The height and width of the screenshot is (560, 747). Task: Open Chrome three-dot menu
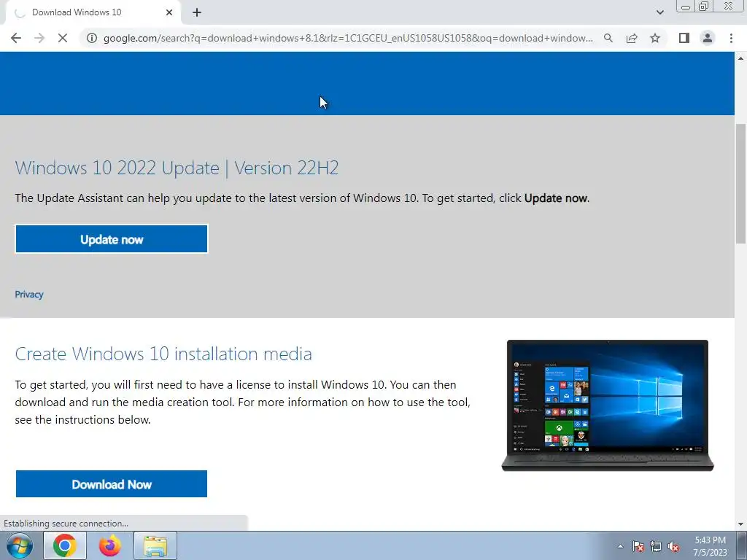pyautogui.click(x=731, y=38)
